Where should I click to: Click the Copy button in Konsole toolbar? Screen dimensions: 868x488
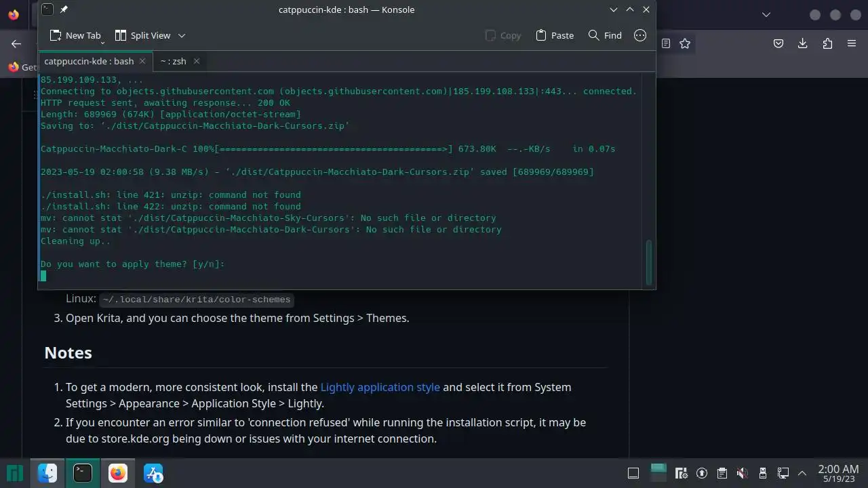pyautogui.click(x=503, y=35)
